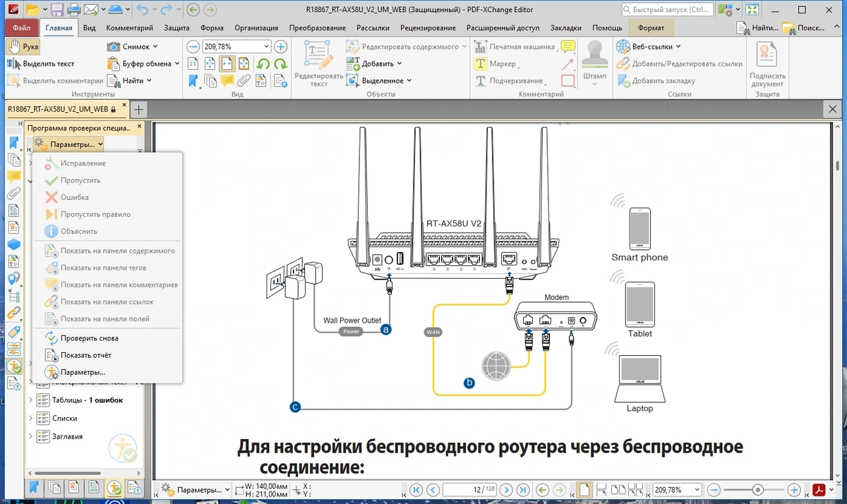This screenshot has width=847, height=504.
Task: Open the Штамп stamp tool
Action: (x=595, y=62)
